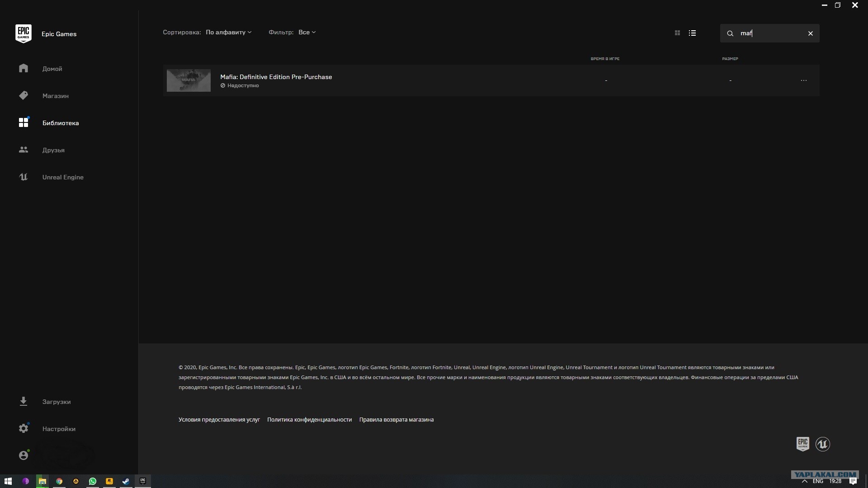The width and height of the screenshot is (868, 488).
Task: Click the Epic Games logo in sidebar
Action: pyautogui.click(x=24, y=33)
